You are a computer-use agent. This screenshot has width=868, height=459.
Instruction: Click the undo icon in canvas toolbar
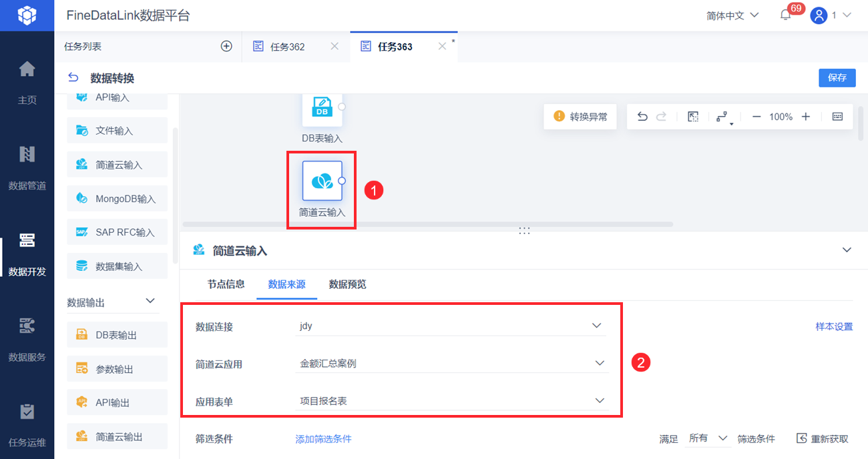pyautogui.click(x=642, y=117)
